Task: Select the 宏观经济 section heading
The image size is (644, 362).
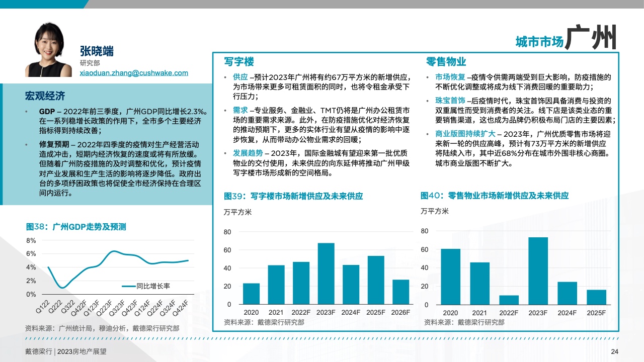Action: 45,96
